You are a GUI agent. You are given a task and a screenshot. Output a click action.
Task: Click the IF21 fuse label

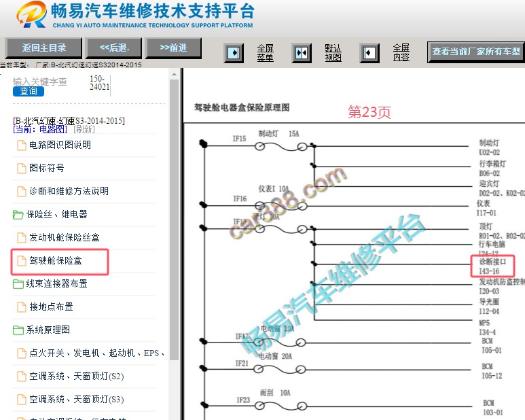242,364
